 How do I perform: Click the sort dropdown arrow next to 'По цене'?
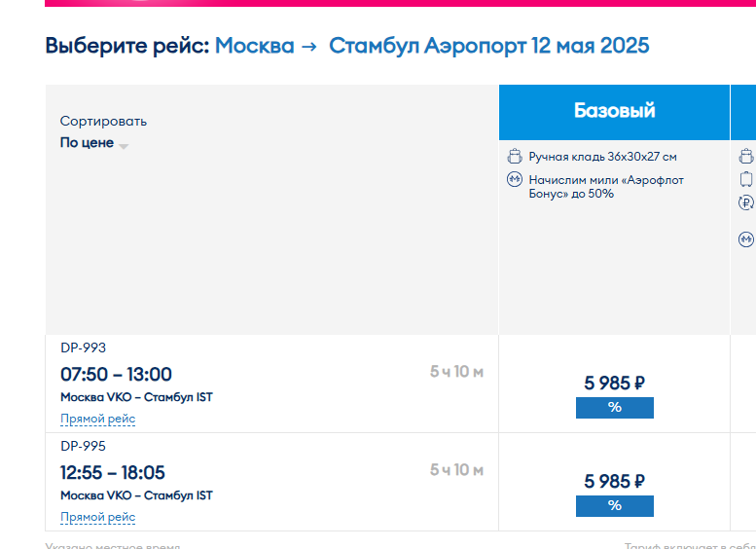[124, 146]
